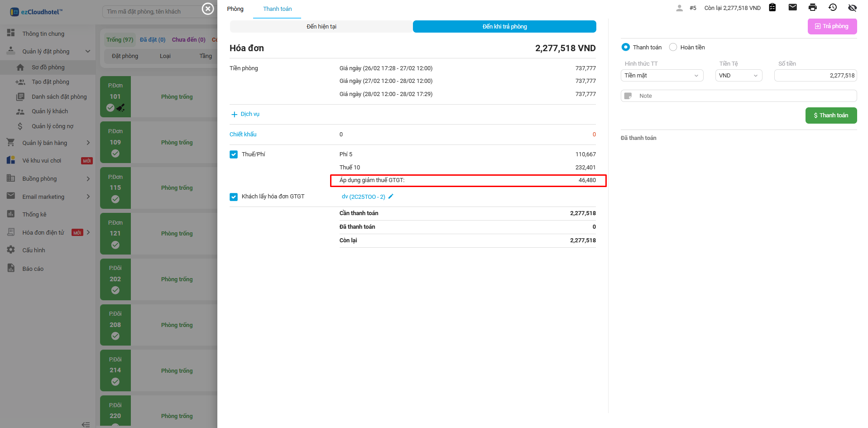Click the pink Trả phòng button
The width and height of the screenshot is (868, 428).
point(832,26)
